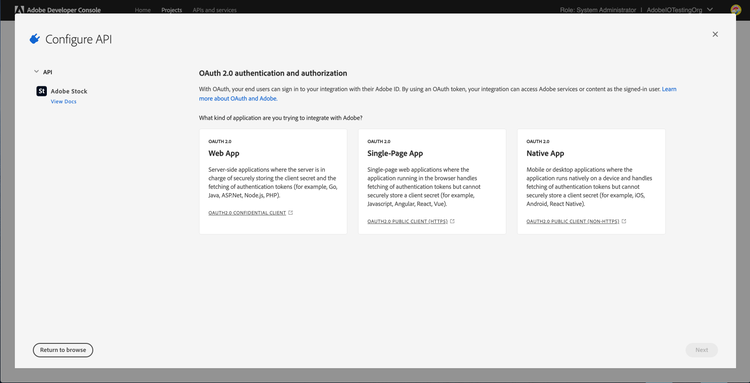The image size is (750, 383).
Task: Open the APIs and services tab
Action: (x=214, y=10)
